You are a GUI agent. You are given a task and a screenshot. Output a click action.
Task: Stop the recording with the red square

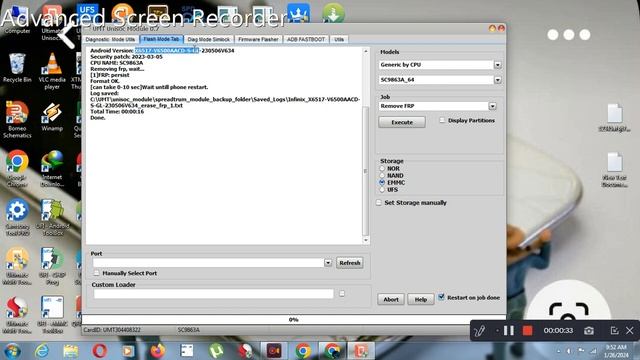527,331
